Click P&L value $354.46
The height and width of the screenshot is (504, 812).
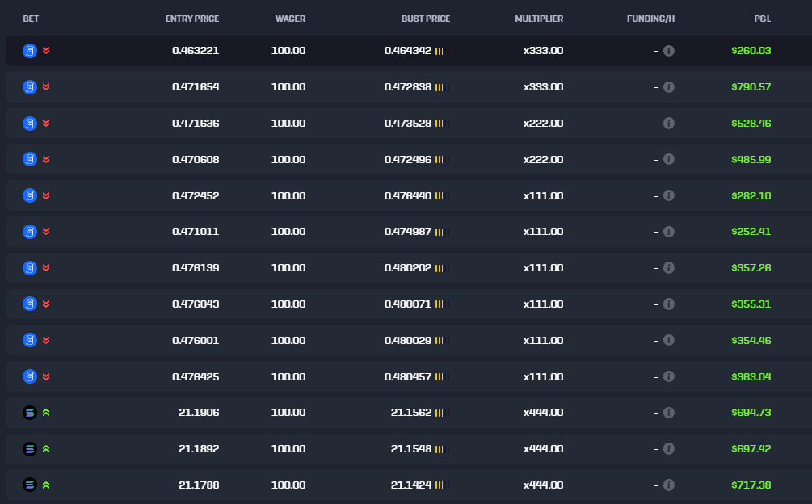[751, 340]
